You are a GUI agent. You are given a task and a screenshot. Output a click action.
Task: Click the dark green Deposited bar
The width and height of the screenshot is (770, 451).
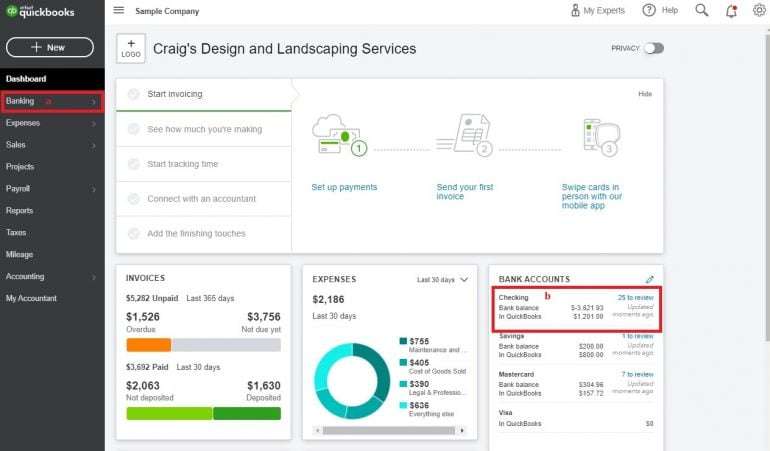coord(247,413)
